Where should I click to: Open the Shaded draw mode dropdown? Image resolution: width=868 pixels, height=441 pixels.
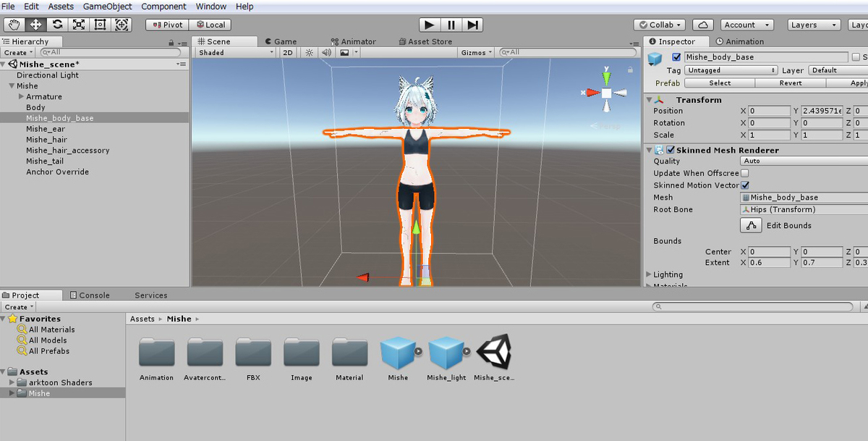pos(236,52)
